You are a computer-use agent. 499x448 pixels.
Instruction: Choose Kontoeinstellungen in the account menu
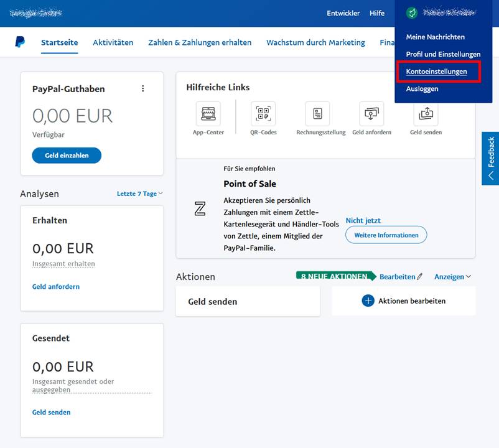436,72
